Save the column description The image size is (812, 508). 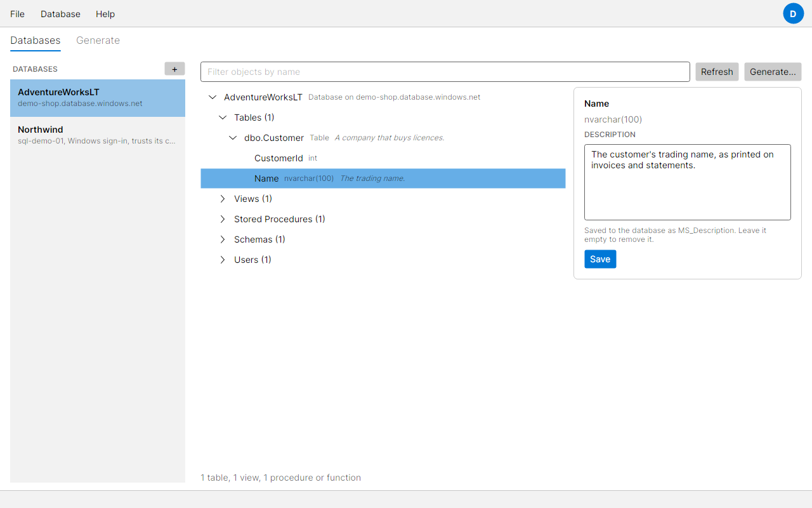pos(600,259)
